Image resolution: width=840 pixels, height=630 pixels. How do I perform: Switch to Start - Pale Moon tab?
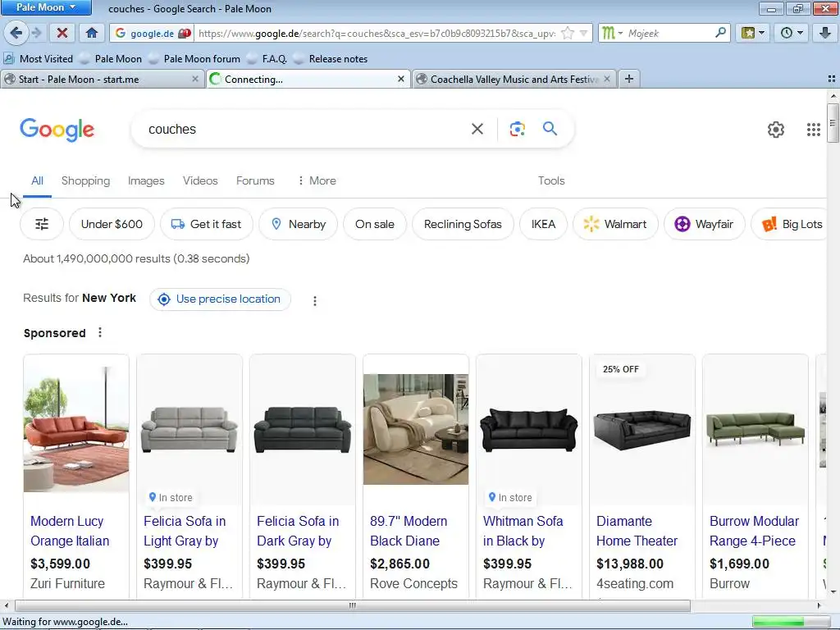pyautogui.click(x=97, y=80)
